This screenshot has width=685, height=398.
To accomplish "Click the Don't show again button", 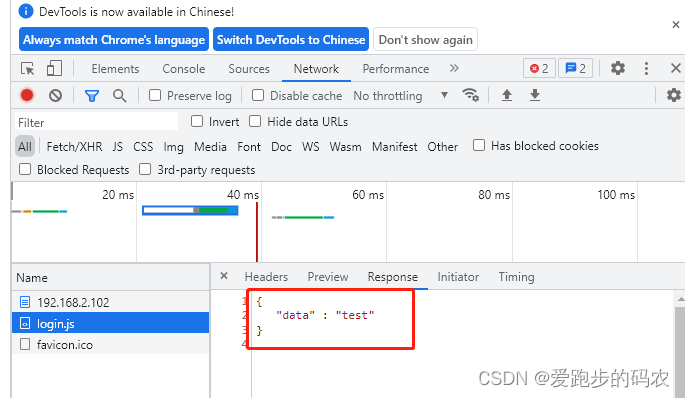I will [x=426, y=39].
